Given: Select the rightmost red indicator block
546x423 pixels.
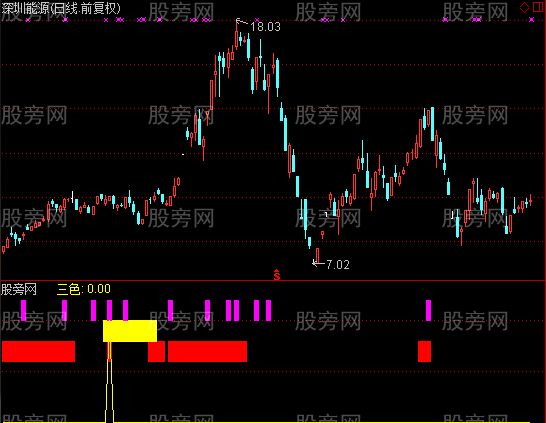Looking at the screenshot, I should (424, 351).
